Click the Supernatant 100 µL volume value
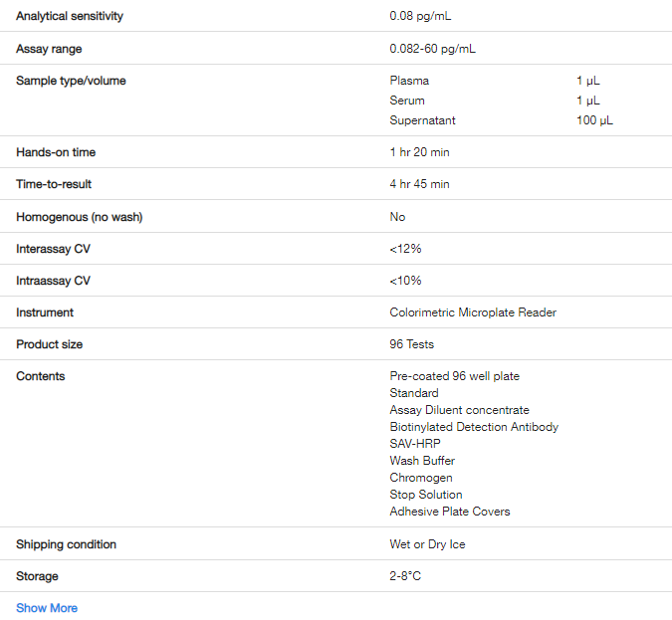 coord(594,120)
